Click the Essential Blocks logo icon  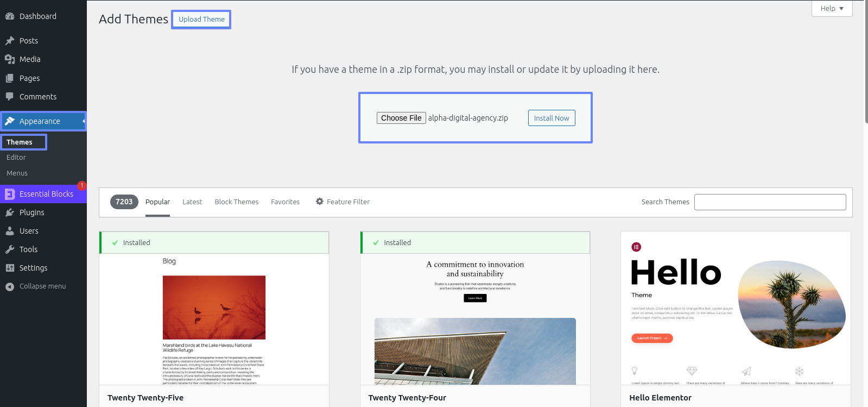pyautogui.click(x=10, y=194)
